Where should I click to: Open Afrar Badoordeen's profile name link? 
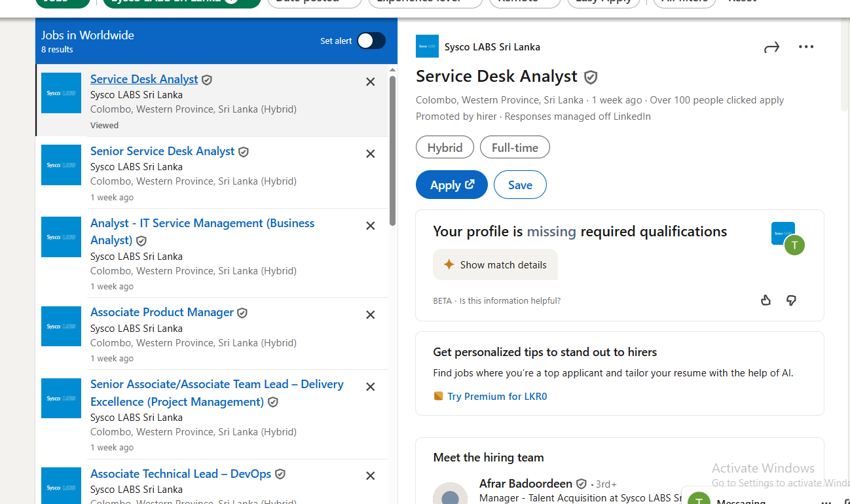[x=526, y=484]
